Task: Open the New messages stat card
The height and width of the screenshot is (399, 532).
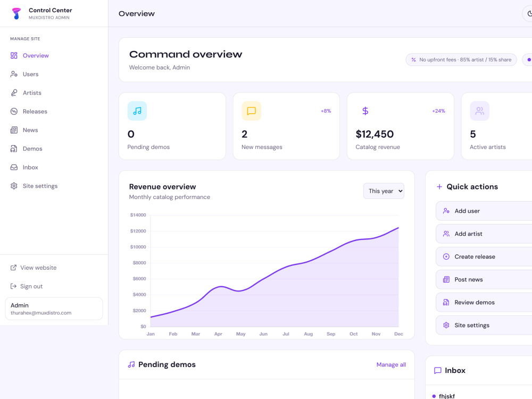Action: coord(286,126)
